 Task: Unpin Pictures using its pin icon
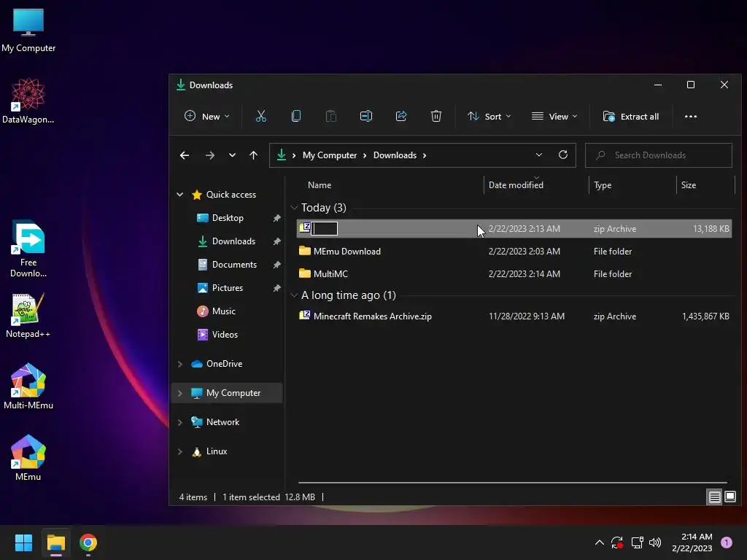(276, 288)
